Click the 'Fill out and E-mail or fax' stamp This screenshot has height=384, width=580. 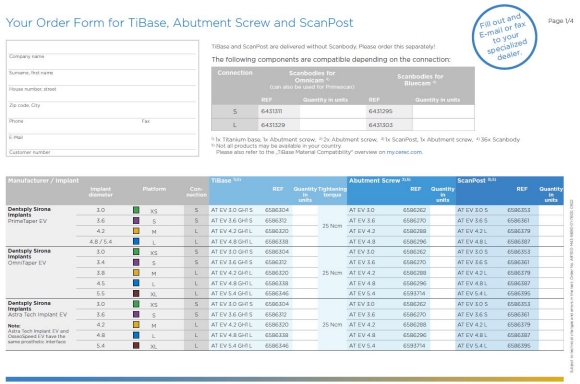click(505, 37)
